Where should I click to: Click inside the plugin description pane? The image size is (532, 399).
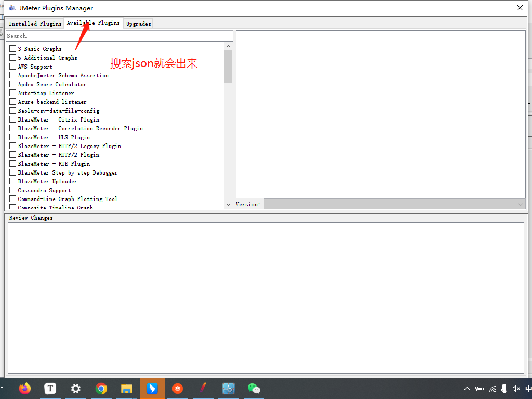(381, 114)
